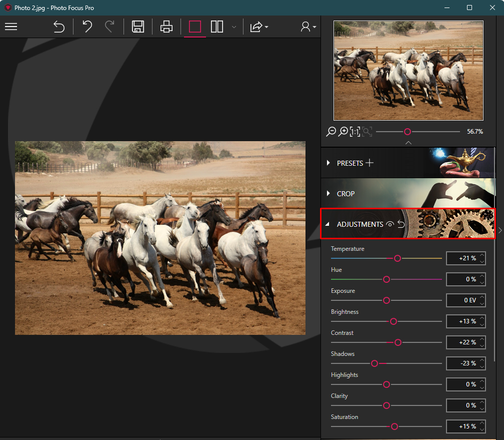Open the hamburger main menu
Viewport: 504px width, 440px height.
(x=11, y=27)
